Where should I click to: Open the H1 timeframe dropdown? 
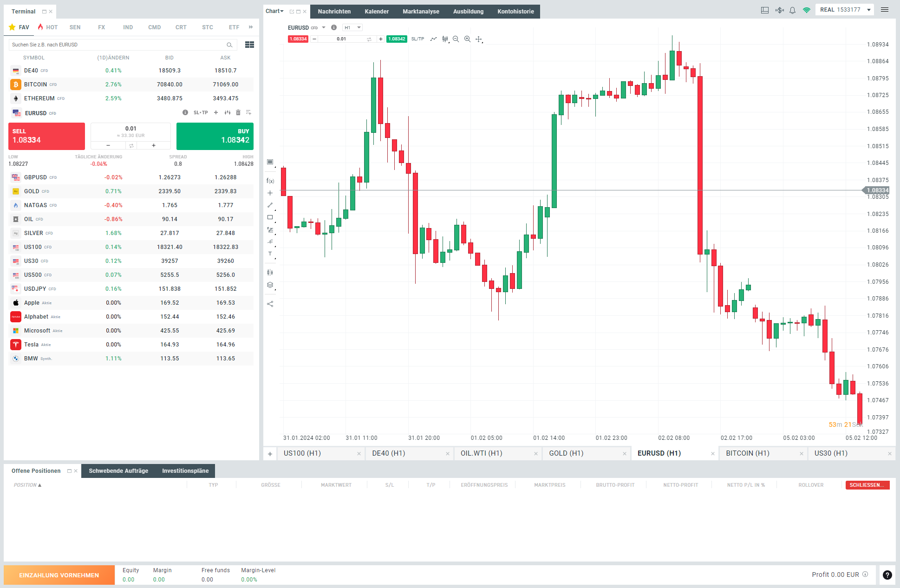[352, 28]
